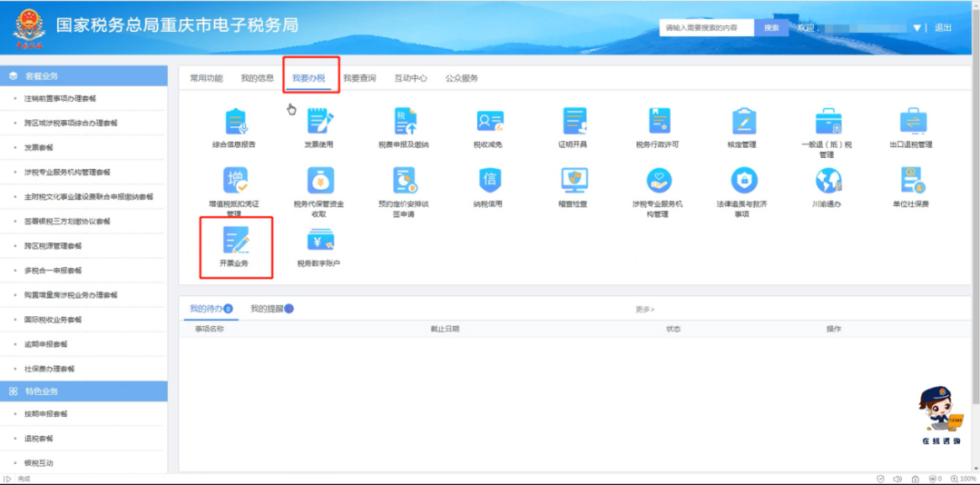Open 税费申报及缴纳 icon
980x485 pixels.
pyautogui.click(x=405, y=122)
